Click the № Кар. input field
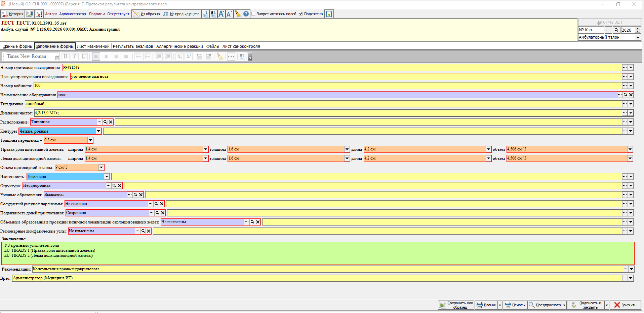The height and width of the screenshot is (313, 644). 591,30
